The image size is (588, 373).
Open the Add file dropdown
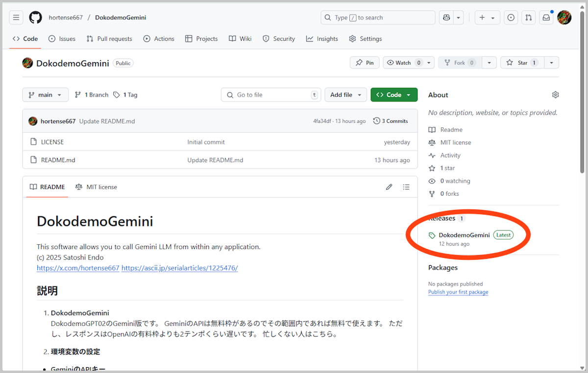(345, 95)
